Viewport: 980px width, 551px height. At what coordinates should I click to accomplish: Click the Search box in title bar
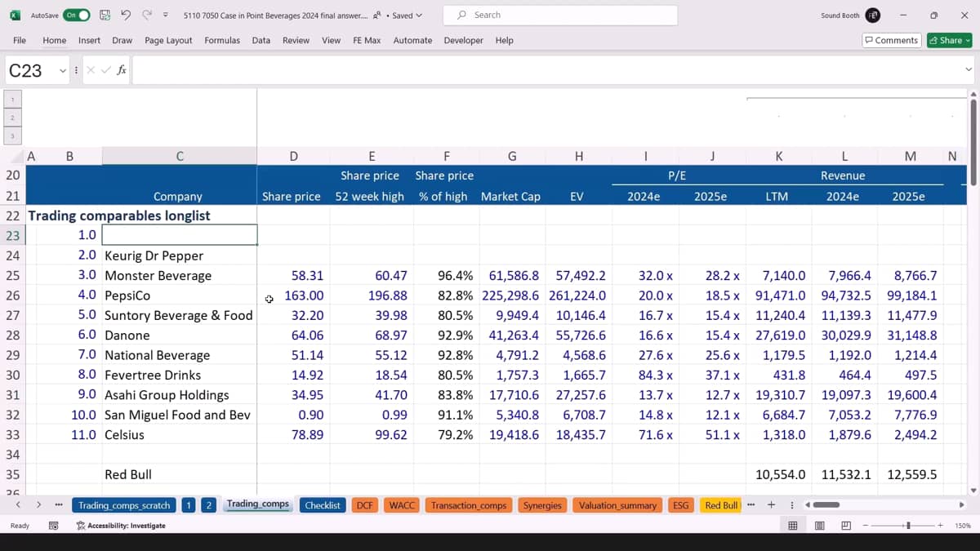tap(560, 15)
